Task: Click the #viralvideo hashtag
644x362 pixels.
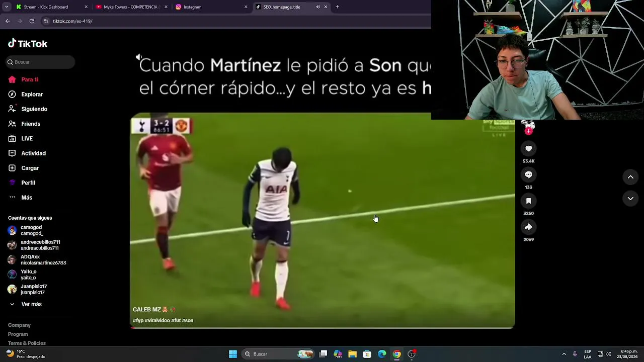Action: coord(157,320)
